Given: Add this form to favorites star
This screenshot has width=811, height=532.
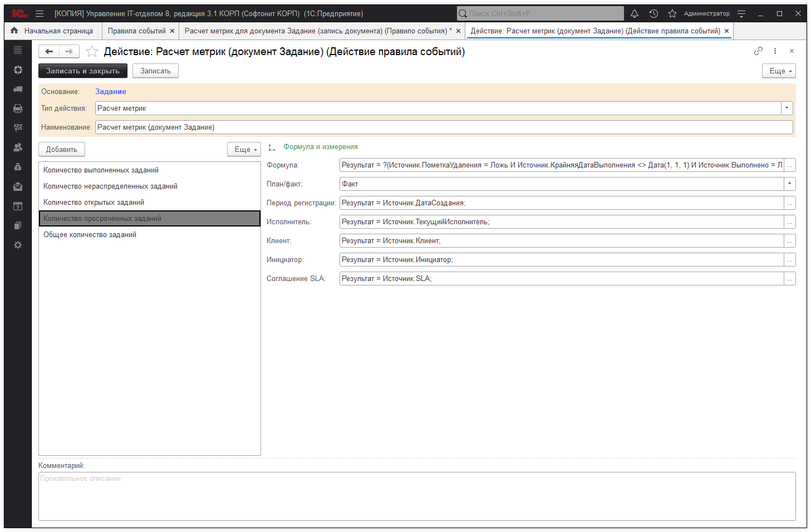Looking at the screenshot, I should [x=92, y=52].
